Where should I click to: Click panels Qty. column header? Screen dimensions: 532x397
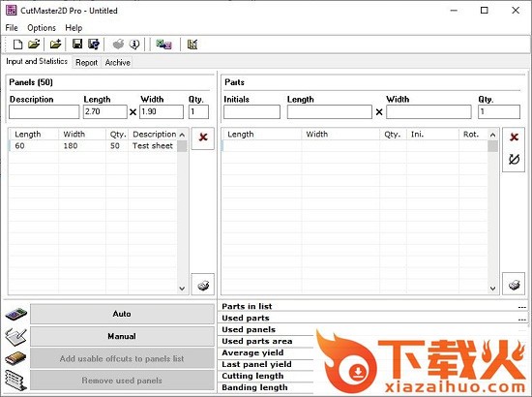[x=117, y=135]
